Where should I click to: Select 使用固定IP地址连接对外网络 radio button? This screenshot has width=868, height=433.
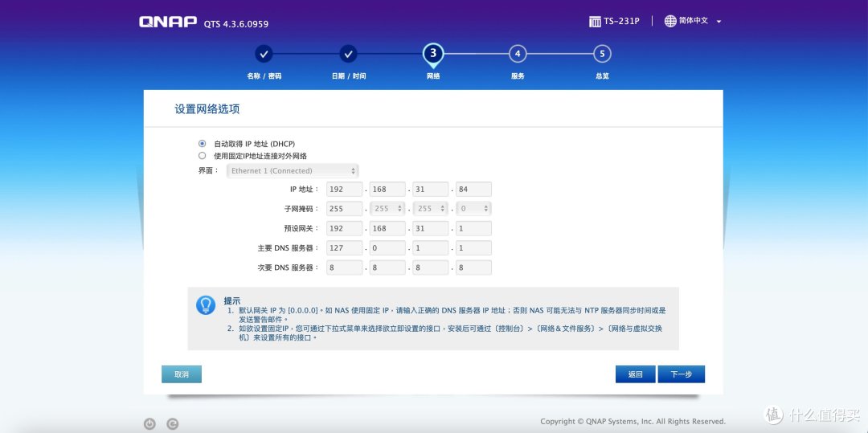(202, 155)
